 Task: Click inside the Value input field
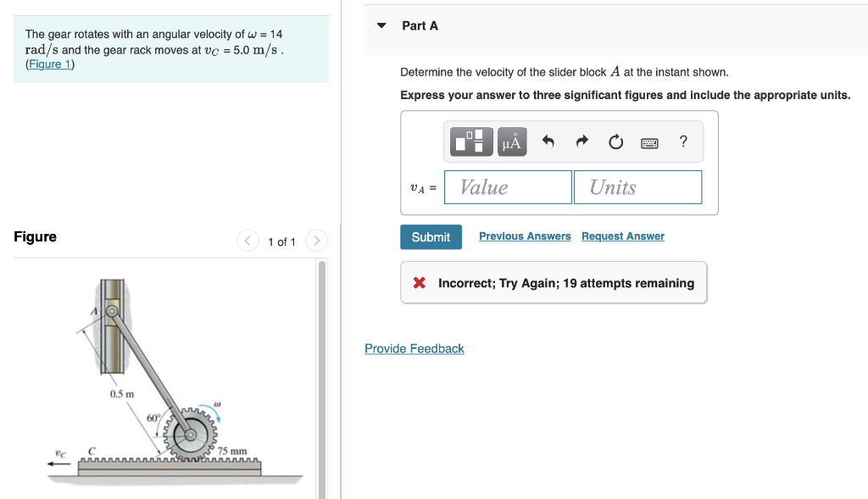[508, 186]
